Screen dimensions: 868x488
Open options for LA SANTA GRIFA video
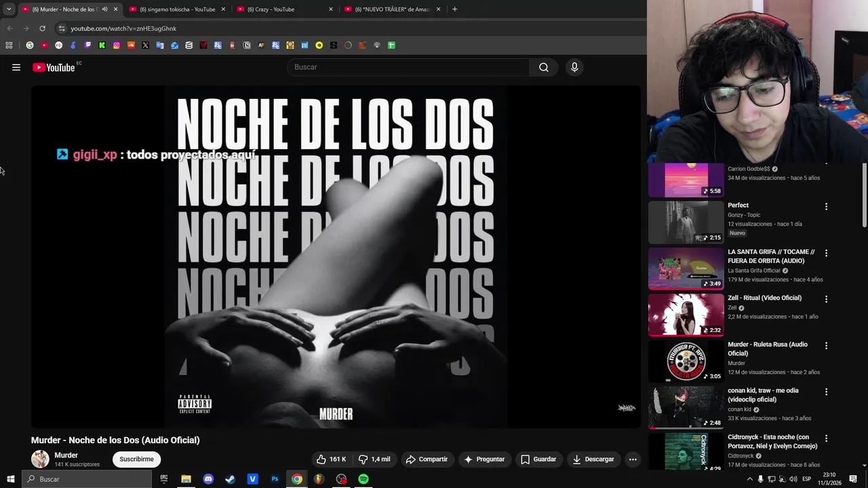[x=826, y=253]
